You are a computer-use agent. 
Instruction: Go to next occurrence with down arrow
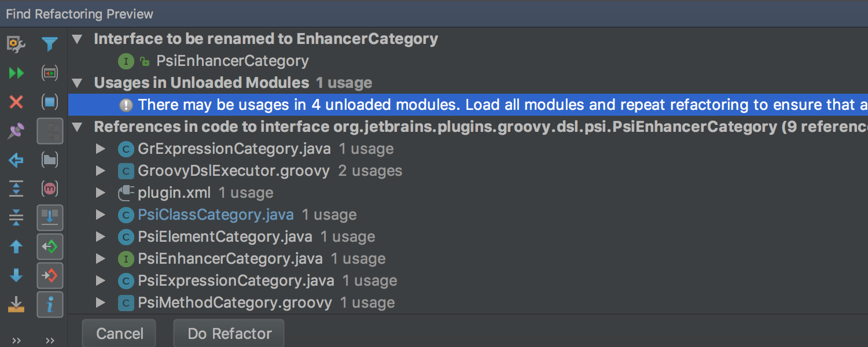pyautogui.click(x=16, y=276)
